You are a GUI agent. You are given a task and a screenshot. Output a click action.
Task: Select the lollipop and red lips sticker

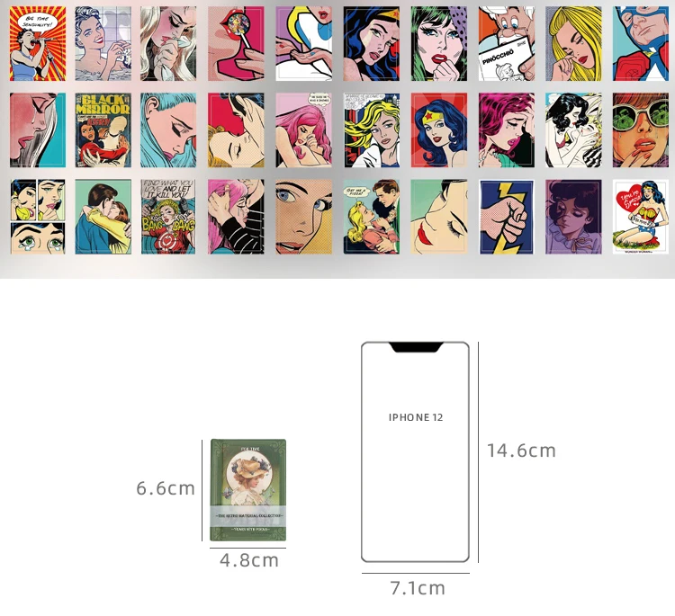click(236, 43)
